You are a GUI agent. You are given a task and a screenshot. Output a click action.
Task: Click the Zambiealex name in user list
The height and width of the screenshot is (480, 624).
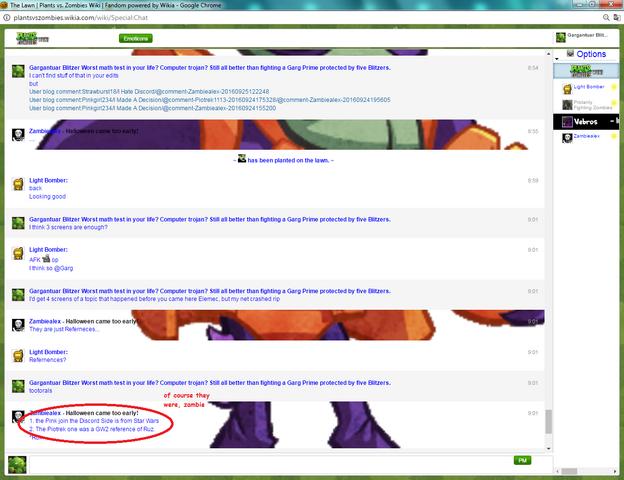pyautogui.click(x=586, y=136)
